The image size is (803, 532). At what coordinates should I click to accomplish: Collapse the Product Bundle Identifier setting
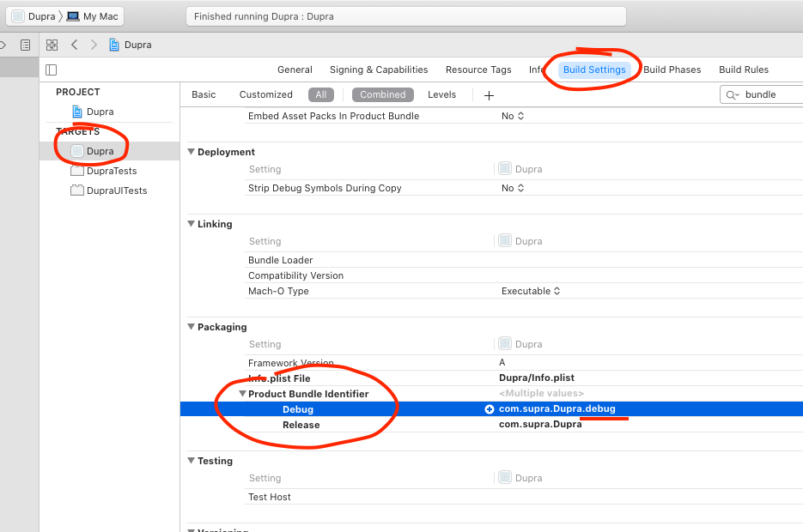click(243, 394)
